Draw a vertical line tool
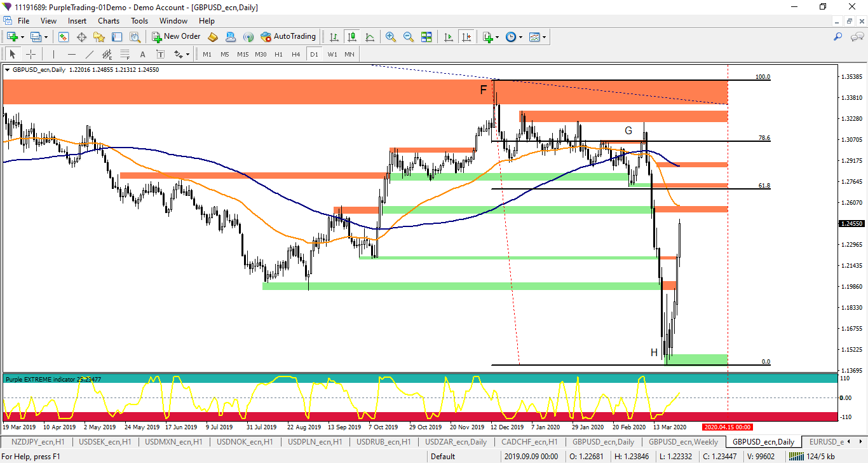 [54, 54]
